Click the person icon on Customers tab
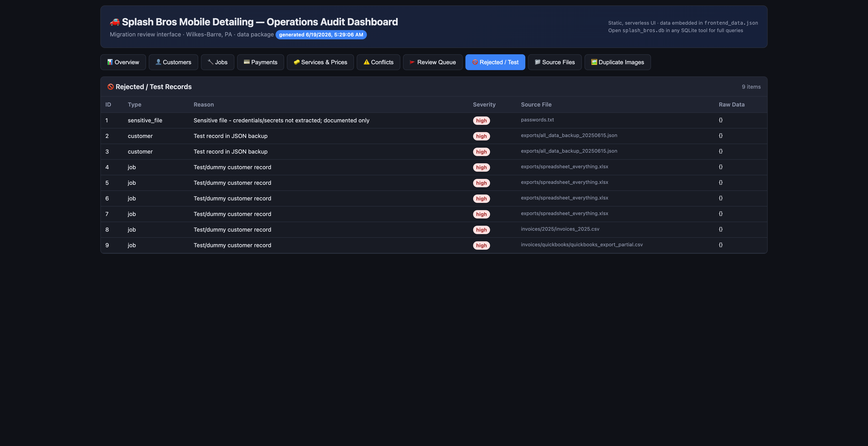Viewport: 868px width, 446px height. (158, 62)
